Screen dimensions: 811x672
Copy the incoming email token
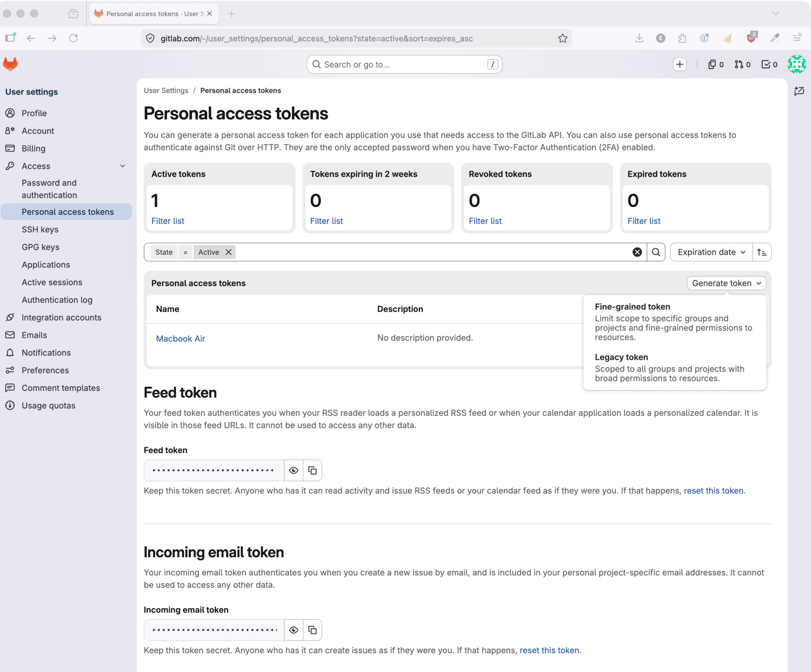312,630
